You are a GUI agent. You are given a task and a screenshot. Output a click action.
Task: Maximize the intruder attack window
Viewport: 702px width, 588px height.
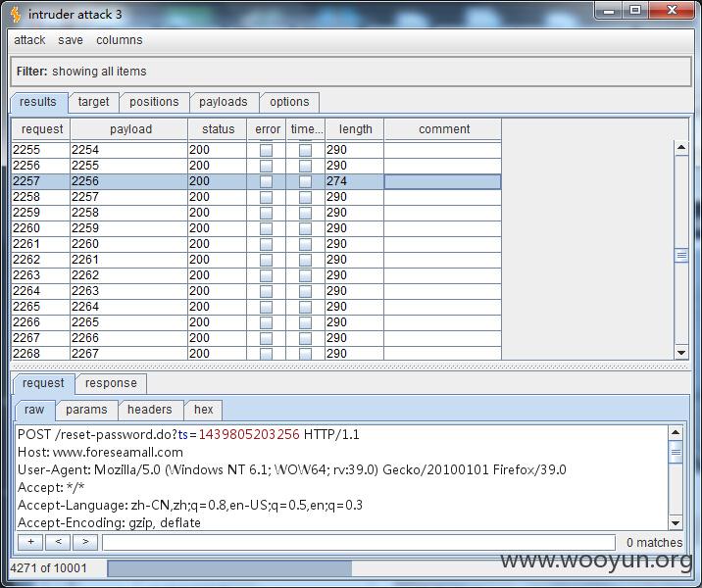click(635, 11)
